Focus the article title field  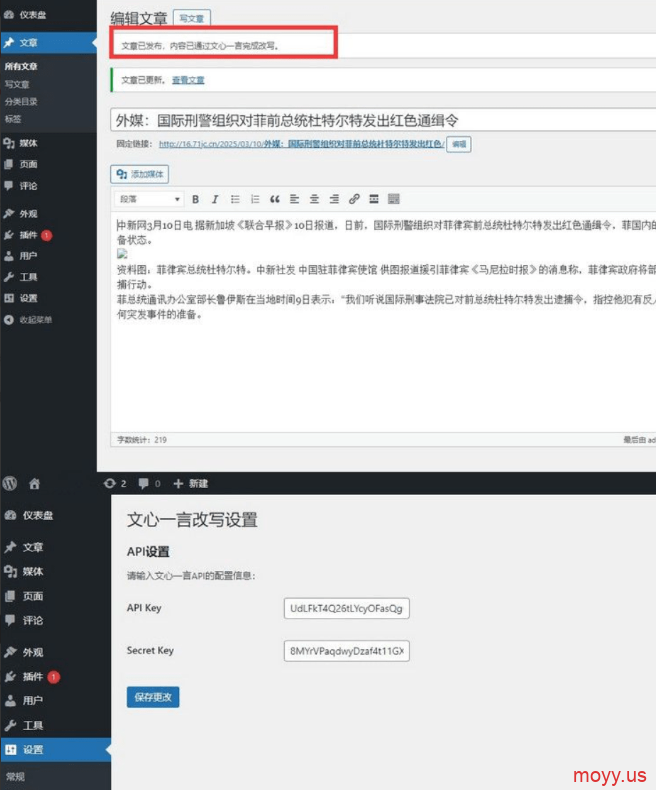(383, 120)
